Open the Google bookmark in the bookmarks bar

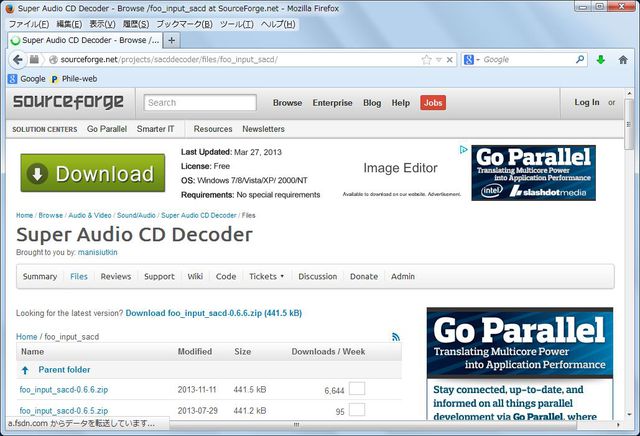(26, 78)
